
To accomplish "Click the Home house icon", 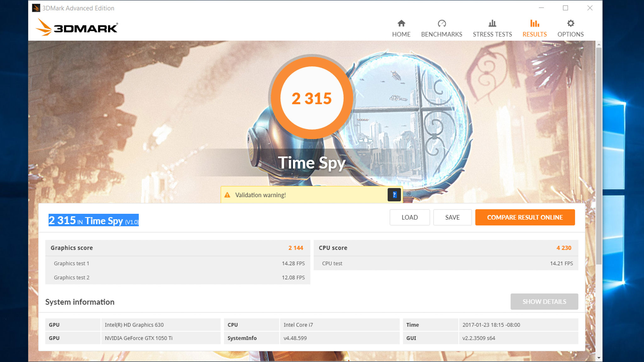I will pyautogui.click(x=401, y=23).
